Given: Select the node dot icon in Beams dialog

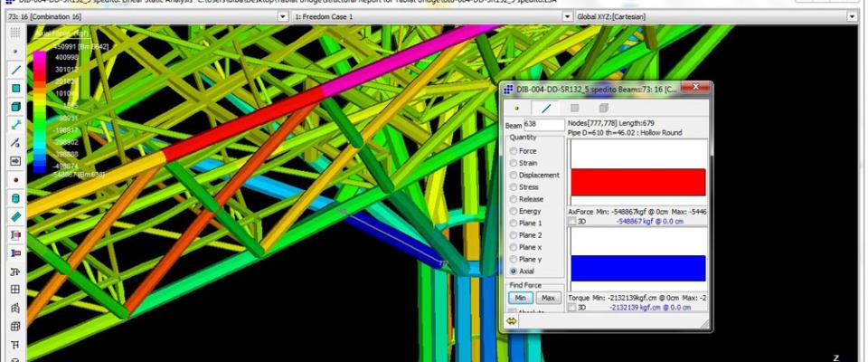Looking at the screenshot, I should coord(517,108).
